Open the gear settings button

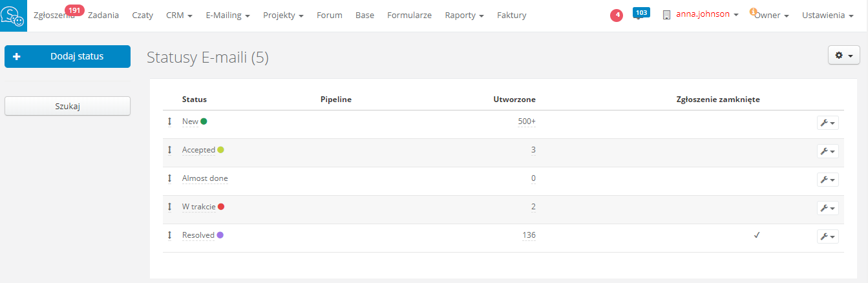coord(843,56)
